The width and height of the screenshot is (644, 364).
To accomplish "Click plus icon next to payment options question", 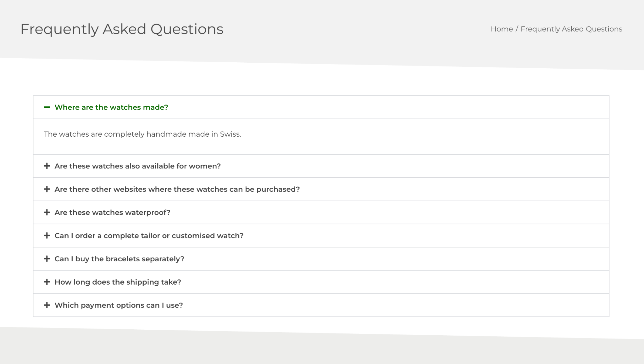I will click(47, 305).
